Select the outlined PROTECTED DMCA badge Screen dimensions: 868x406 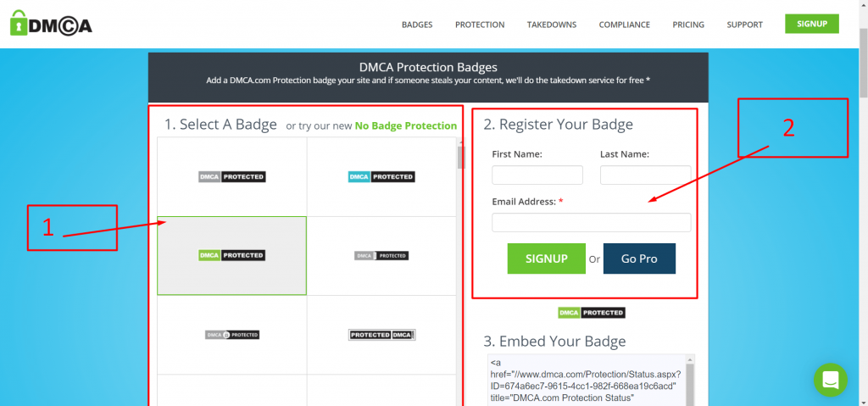point(381,335)
